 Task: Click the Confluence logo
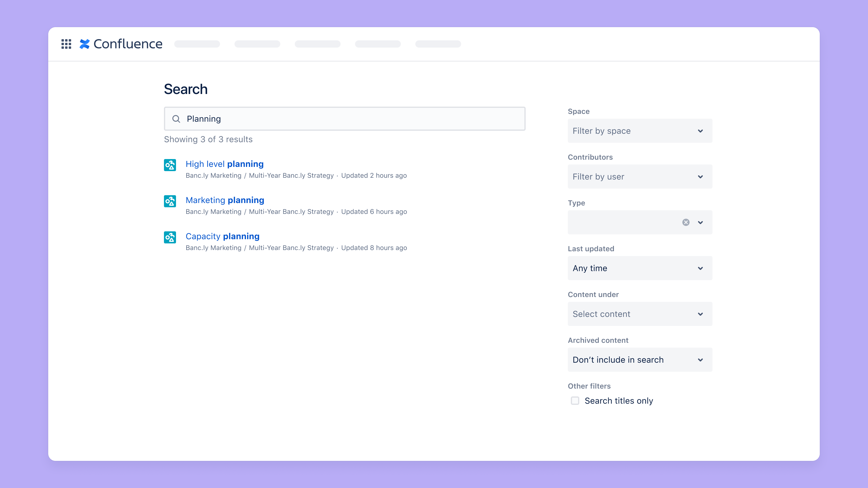point(121,44)
